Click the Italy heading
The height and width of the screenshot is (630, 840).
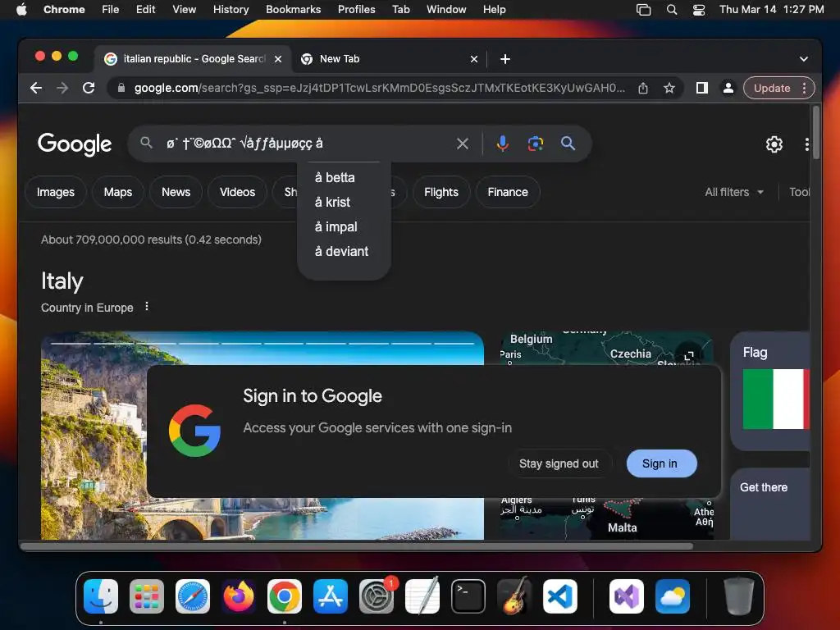(62, 281)
